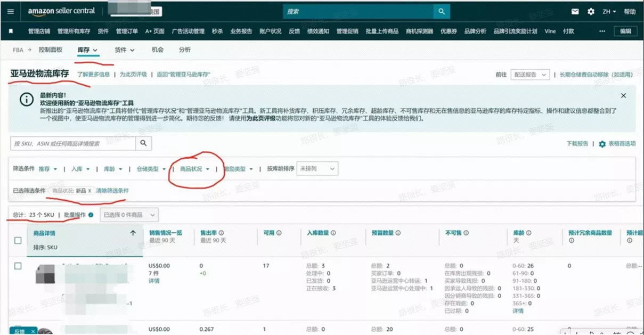Check the first product row checkbox
The image size is (644, 335).
pos(18,265)
